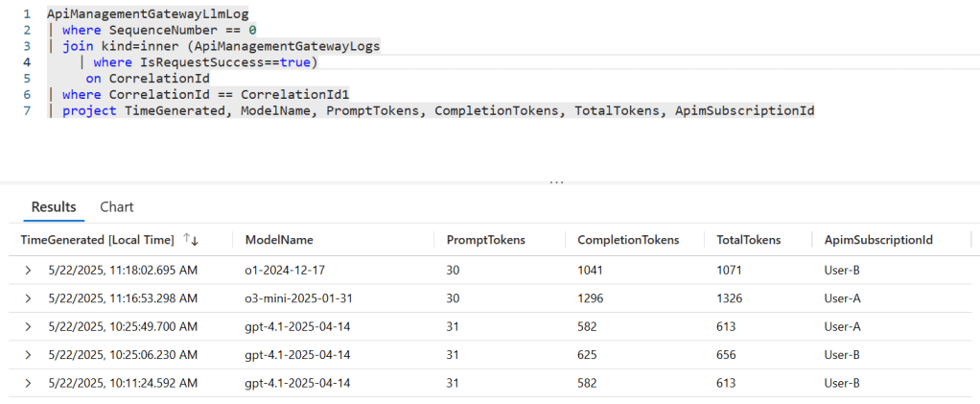The width and height of the screenshot is (980, 404).
Task: Expand the 10:25:06.230 AM row chevron
Action: point(29,355)
